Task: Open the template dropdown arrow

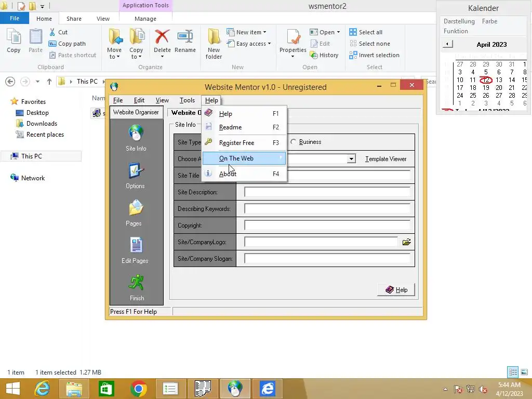Action: click(x=352, y=159)
